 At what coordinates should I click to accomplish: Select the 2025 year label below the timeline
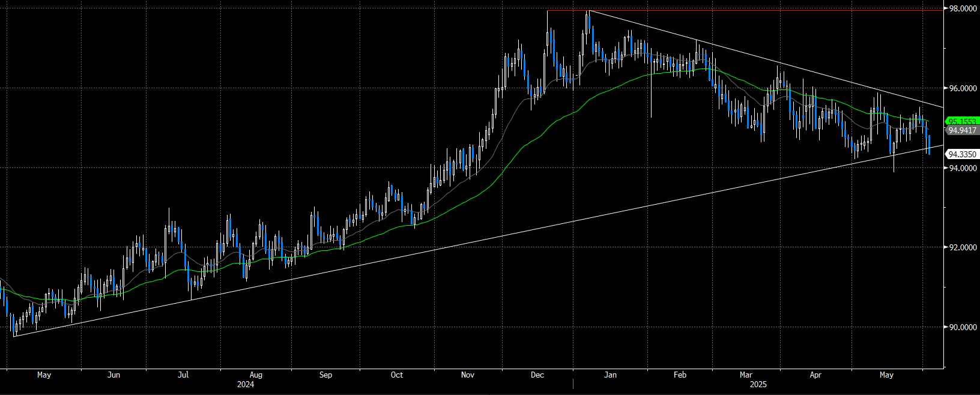coord(758,384)
